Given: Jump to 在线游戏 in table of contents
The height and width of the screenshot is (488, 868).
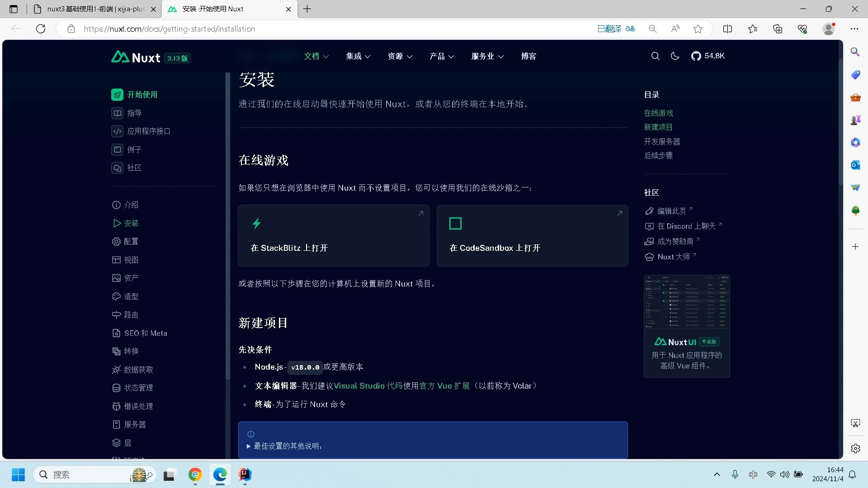Looking at the screenshot, I should click(658, 113).
